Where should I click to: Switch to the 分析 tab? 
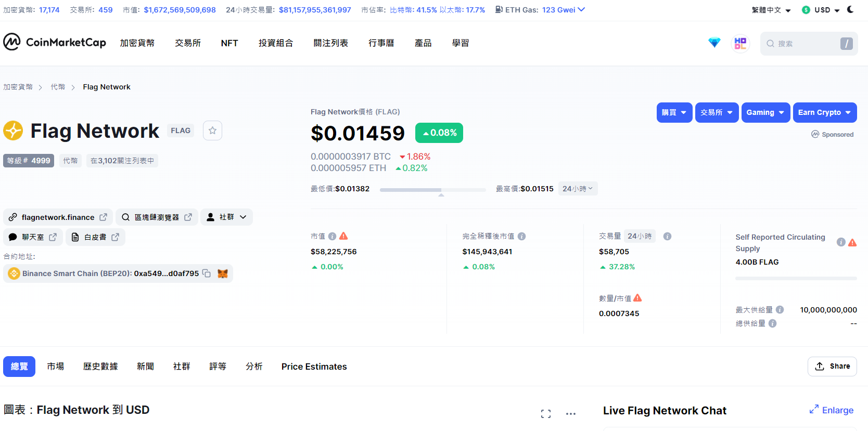coord(254,367)
